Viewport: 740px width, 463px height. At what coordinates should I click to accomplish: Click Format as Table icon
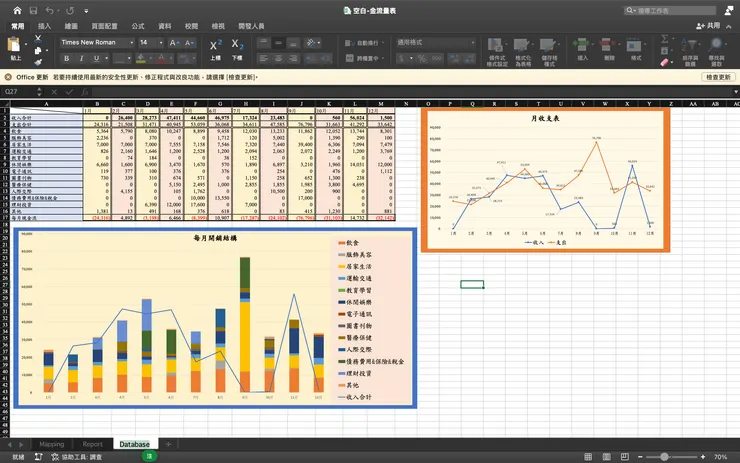point(522,46)
